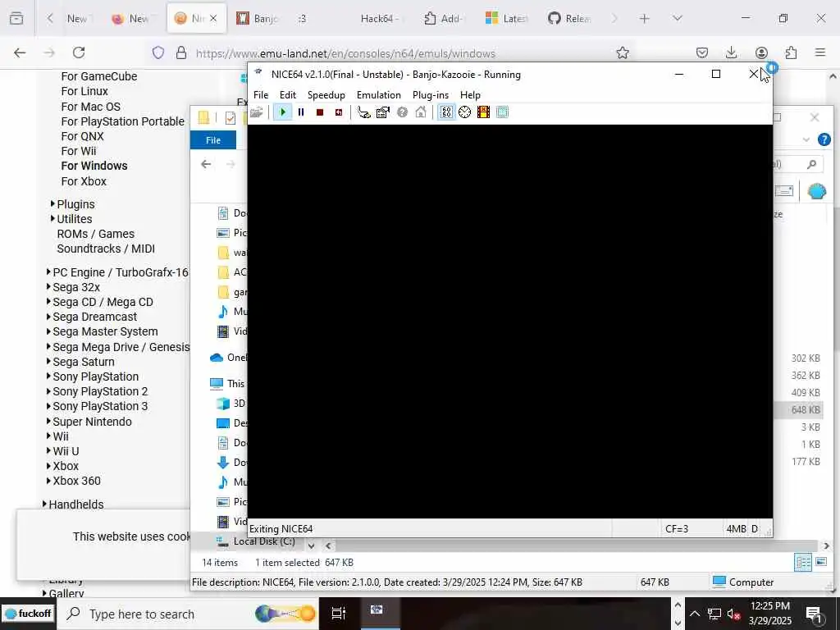Open the Speedup menu
The image size is (840, 630).
click(326, 95)
